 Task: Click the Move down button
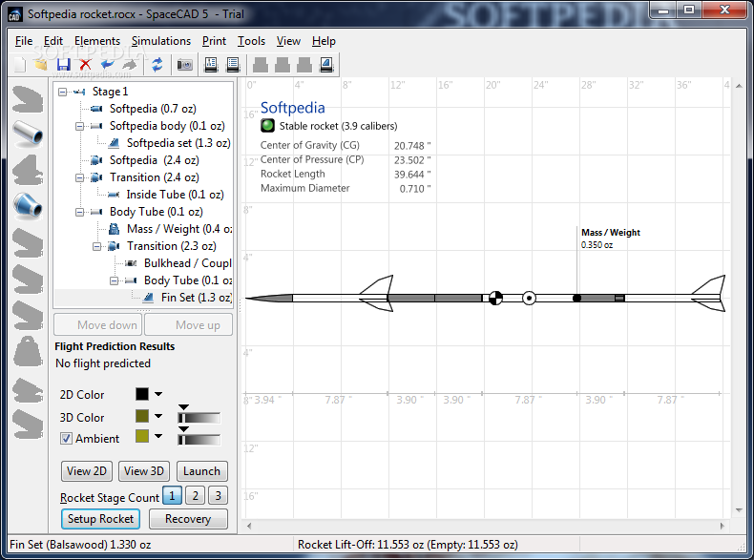pyautogui.click(x=98, y=325)
